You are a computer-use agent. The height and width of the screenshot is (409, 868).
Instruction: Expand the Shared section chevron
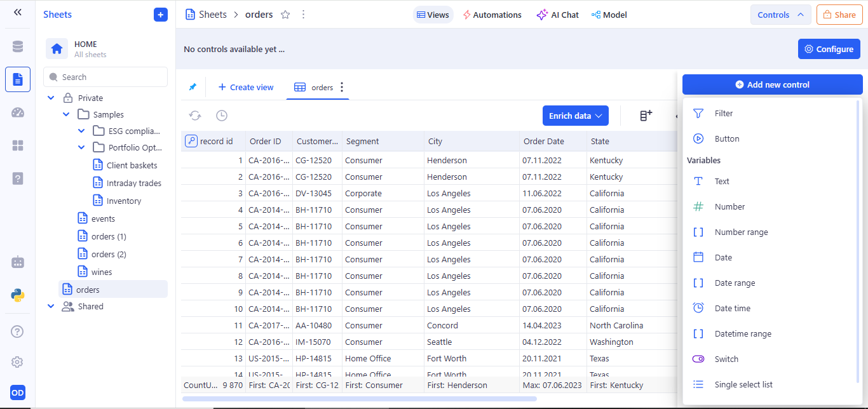51,306
